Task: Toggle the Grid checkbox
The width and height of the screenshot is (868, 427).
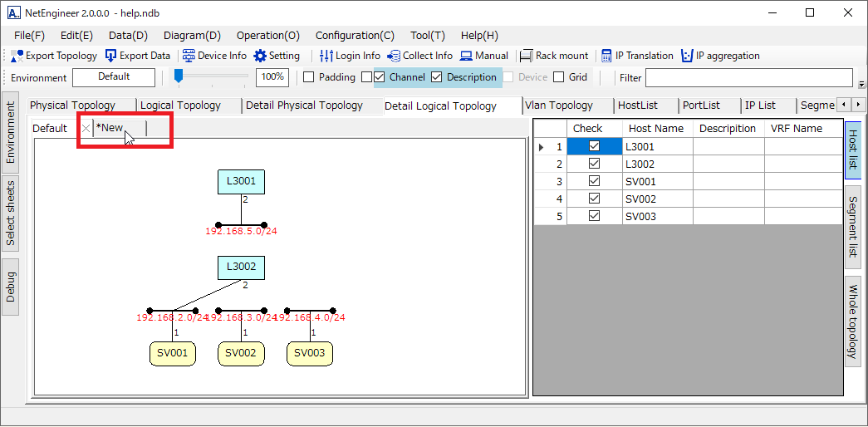Action: click(559, 77)
